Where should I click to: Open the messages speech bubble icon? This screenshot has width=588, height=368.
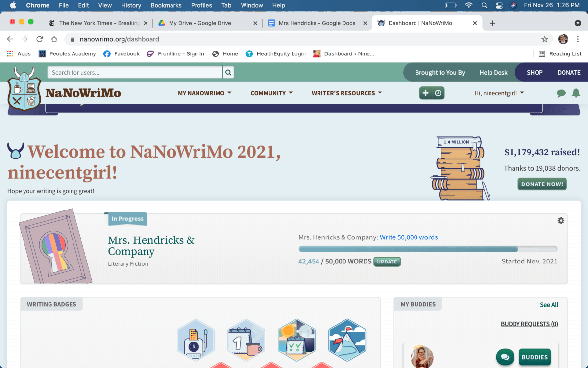click(561, 93)
